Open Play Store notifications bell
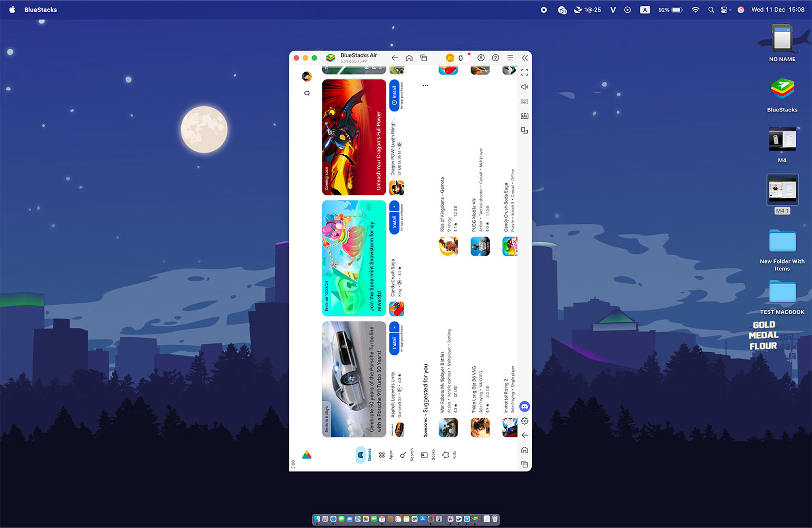The height and width of the screenshot is (528, 812). pyautogui.click(x=307, y=93)
